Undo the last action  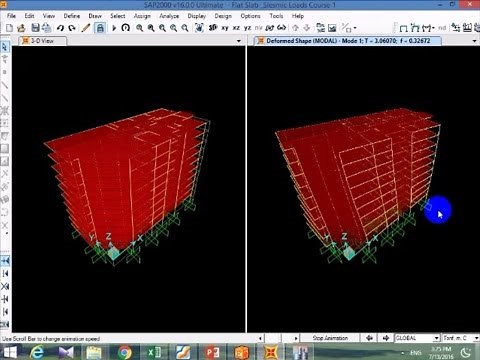click(60, 28)
